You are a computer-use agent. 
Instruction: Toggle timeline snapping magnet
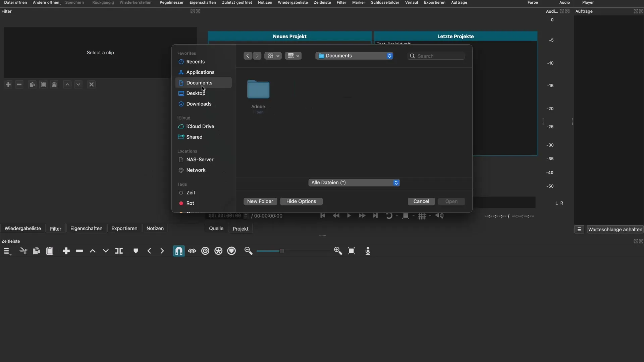(x=179, y=251)
